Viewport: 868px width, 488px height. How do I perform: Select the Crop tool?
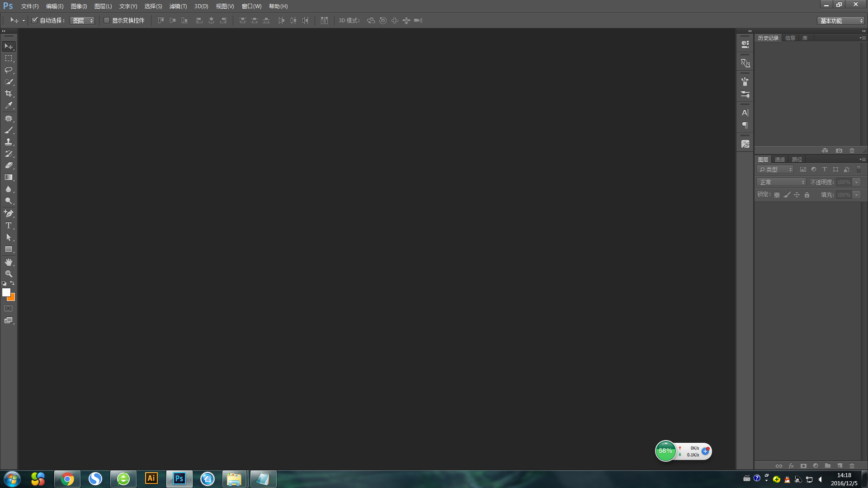pyautogui.click(x=9, y=94)
